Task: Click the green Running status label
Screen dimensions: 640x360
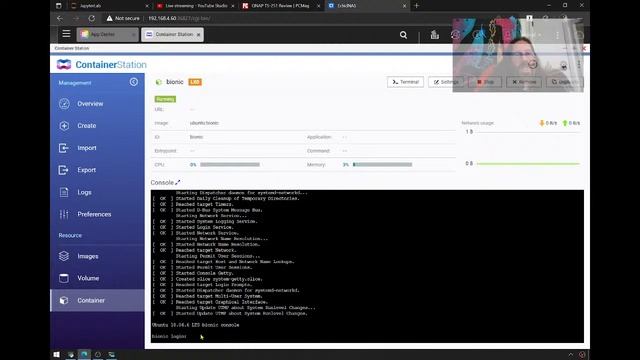Action: point(165,99)
